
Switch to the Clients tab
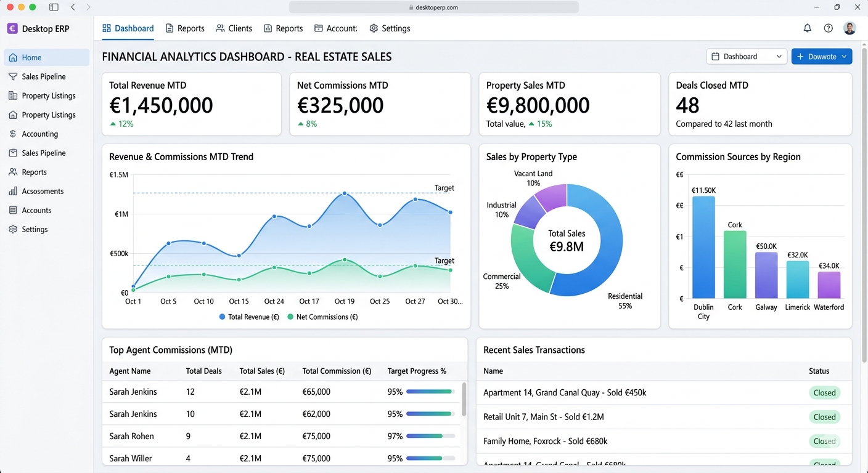click(234, 28)
